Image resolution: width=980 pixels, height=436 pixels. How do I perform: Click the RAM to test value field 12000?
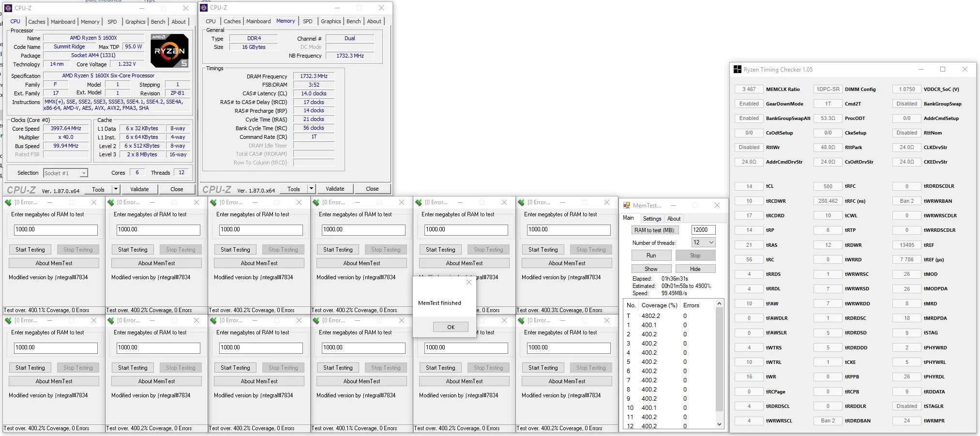703,230
